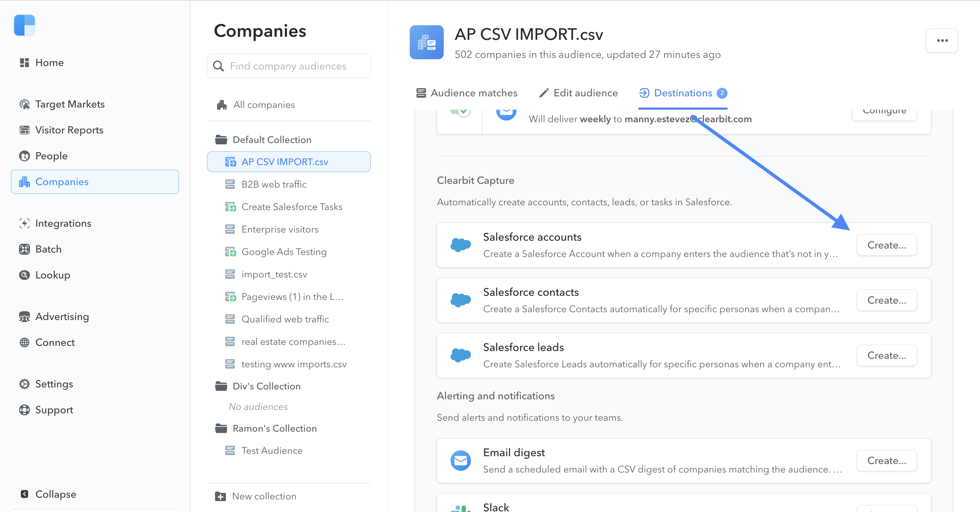Click the AP CSV IMPORT audience icon
Image resolution: width=980 pixels, height=512 pixels.
pyautogui.click(x=426, y=42)
